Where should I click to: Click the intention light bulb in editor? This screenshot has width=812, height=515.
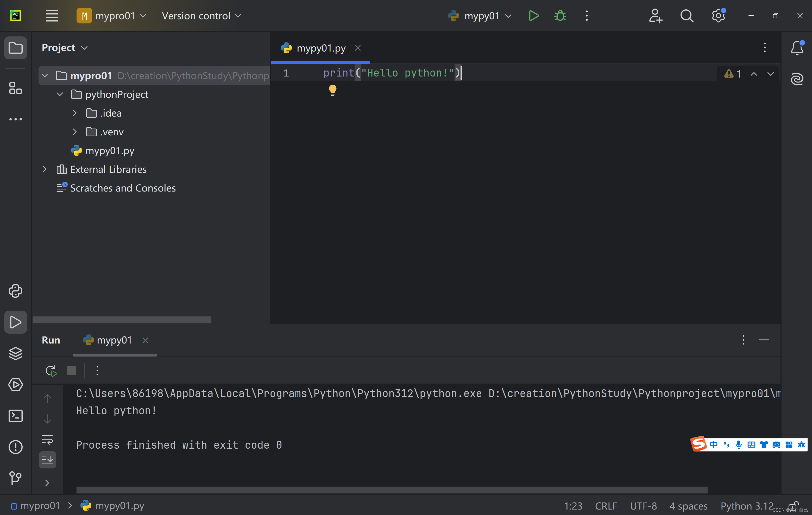tap(332, 90)
